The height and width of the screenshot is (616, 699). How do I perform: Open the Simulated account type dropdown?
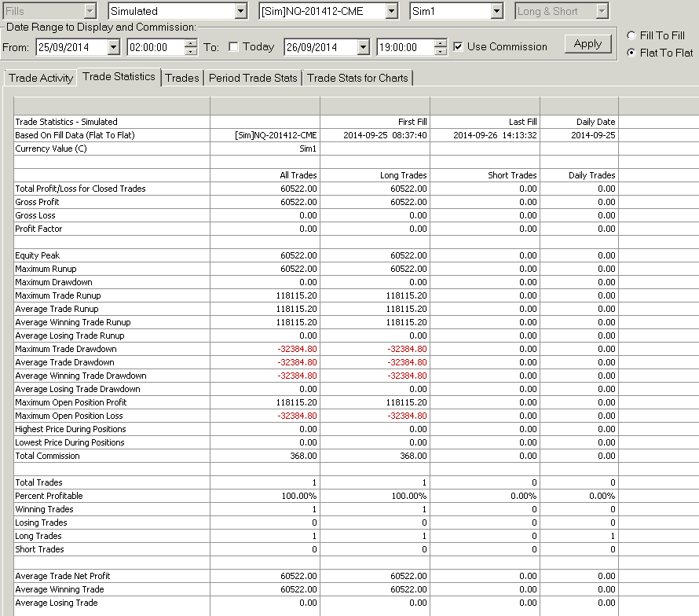[241, 11]
